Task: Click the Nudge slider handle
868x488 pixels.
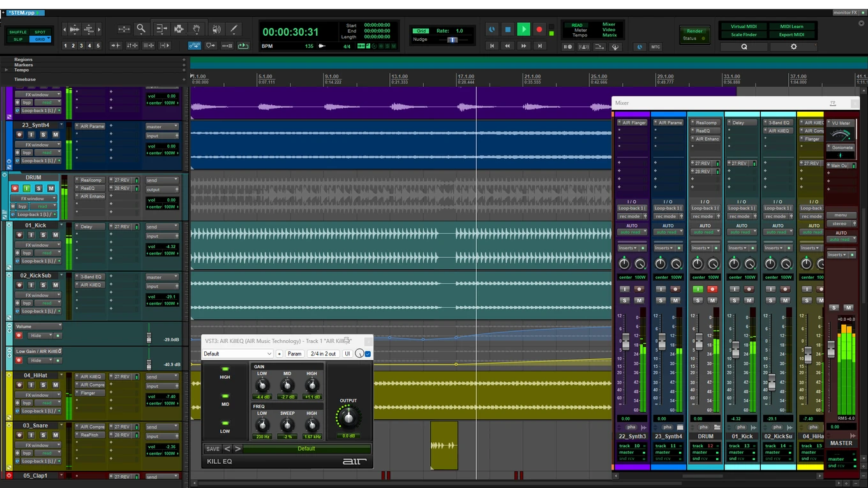Action: click(x=453, y=40)
